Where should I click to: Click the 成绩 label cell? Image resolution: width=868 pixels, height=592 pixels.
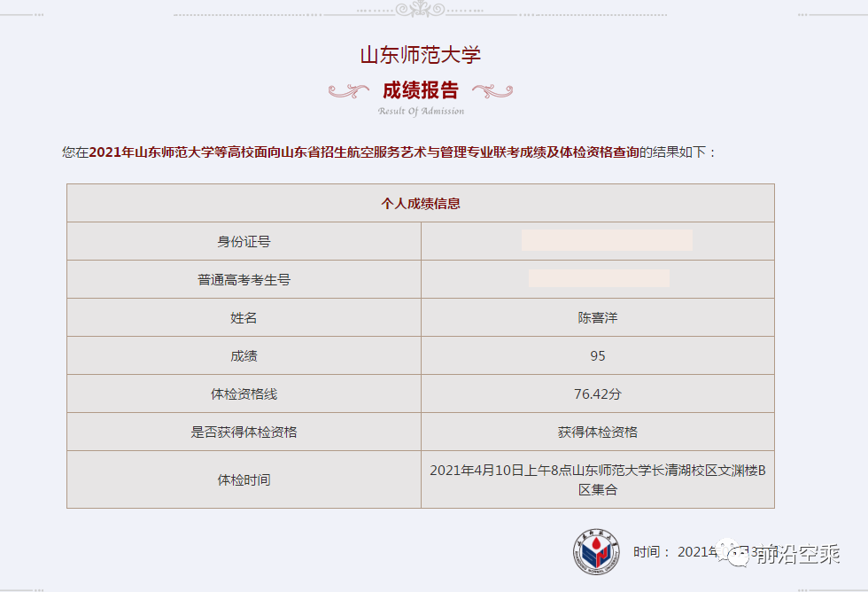click(x=244, y=355)
